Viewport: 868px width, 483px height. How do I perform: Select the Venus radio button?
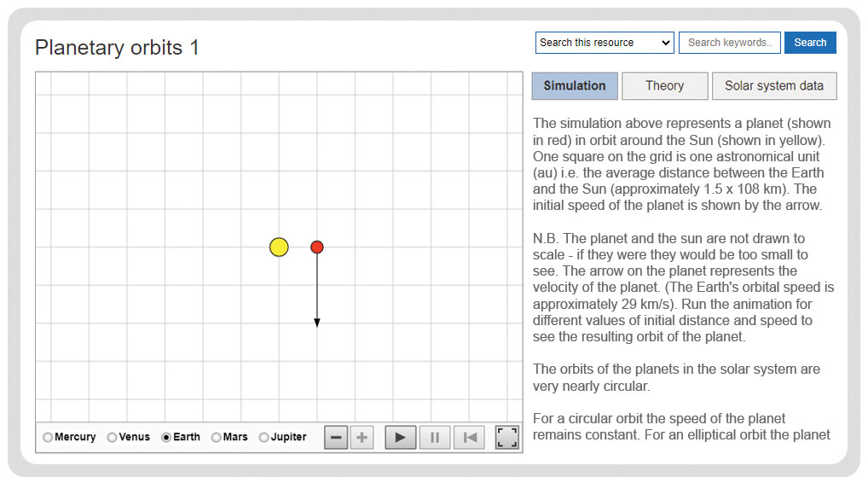click(x=112, y=438)
